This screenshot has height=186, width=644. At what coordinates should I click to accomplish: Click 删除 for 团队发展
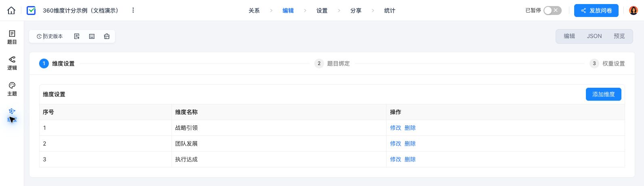point(410,144)
